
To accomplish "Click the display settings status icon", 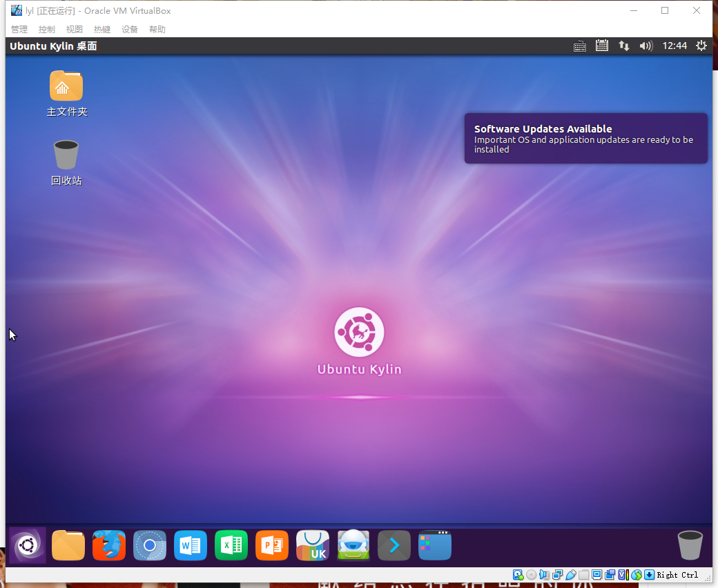I will (x=596, y=575).
